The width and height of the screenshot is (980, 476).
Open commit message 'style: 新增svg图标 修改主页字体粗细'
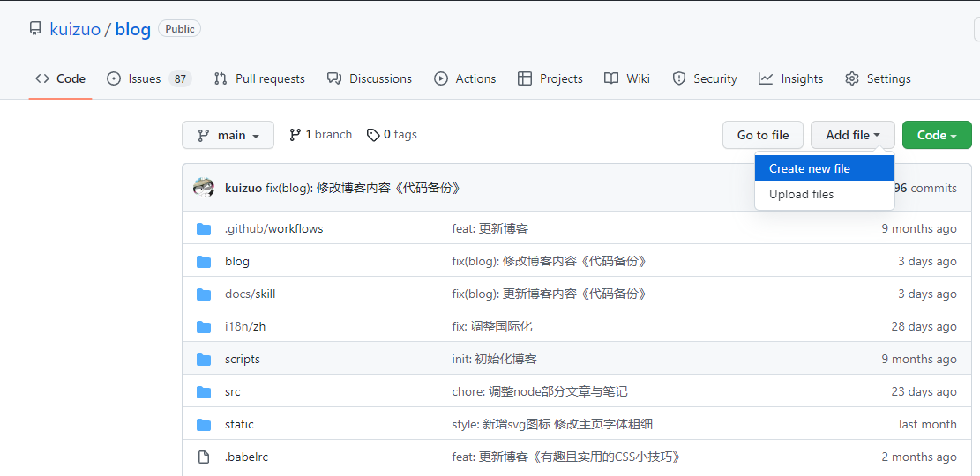pos(552,424)
